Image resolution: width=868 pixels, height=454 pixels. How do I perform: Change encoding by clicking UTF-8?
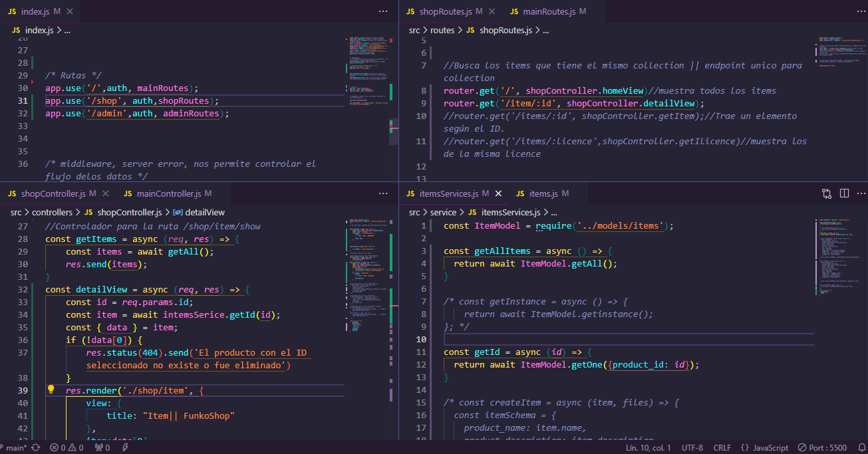tap(692, 447)
